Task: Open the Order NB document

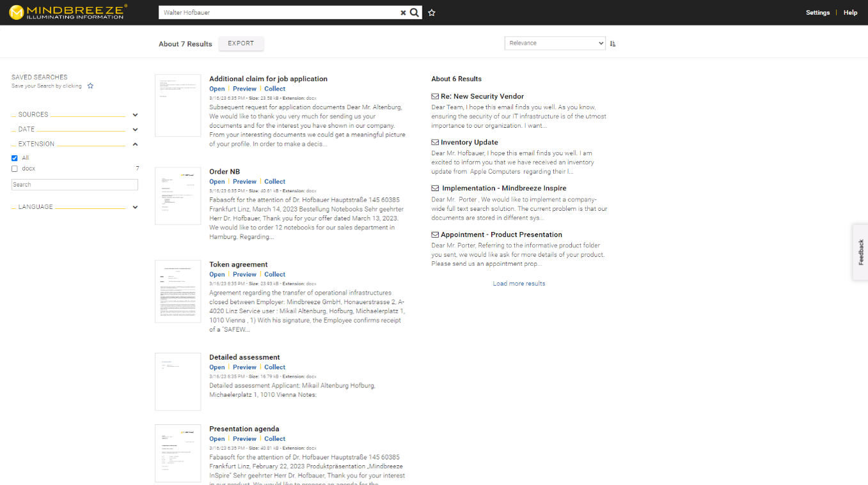Action: point(217,181)
